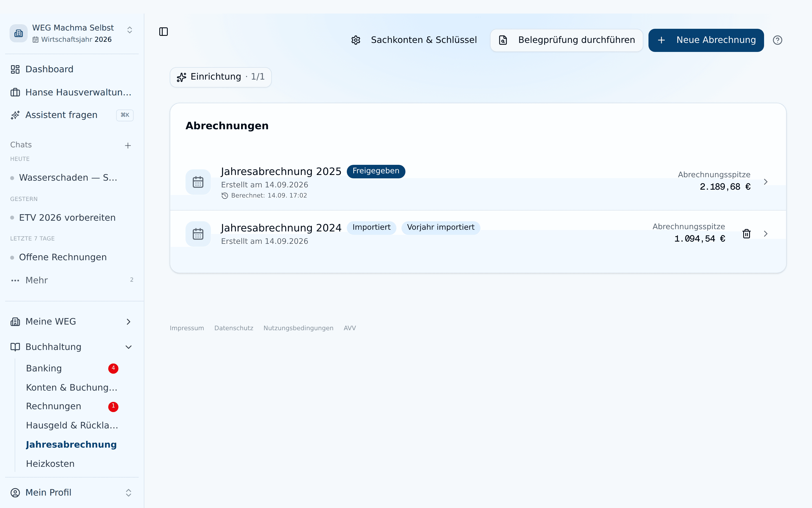Expand the Meine WEG section
Screen dimensions: 812x508
tap(72, 321)
